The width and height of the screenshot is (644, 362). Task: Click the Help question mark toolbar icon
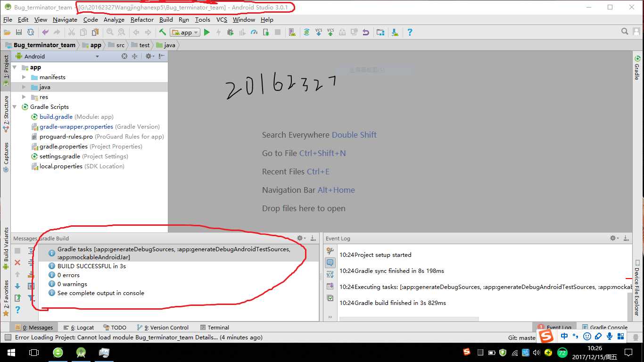[x=410, y=32]
